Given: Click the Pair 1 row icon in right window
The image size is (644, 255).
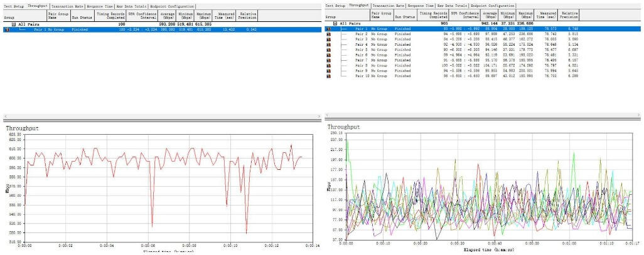Looking at the screenshot, I should click(328, 29).
